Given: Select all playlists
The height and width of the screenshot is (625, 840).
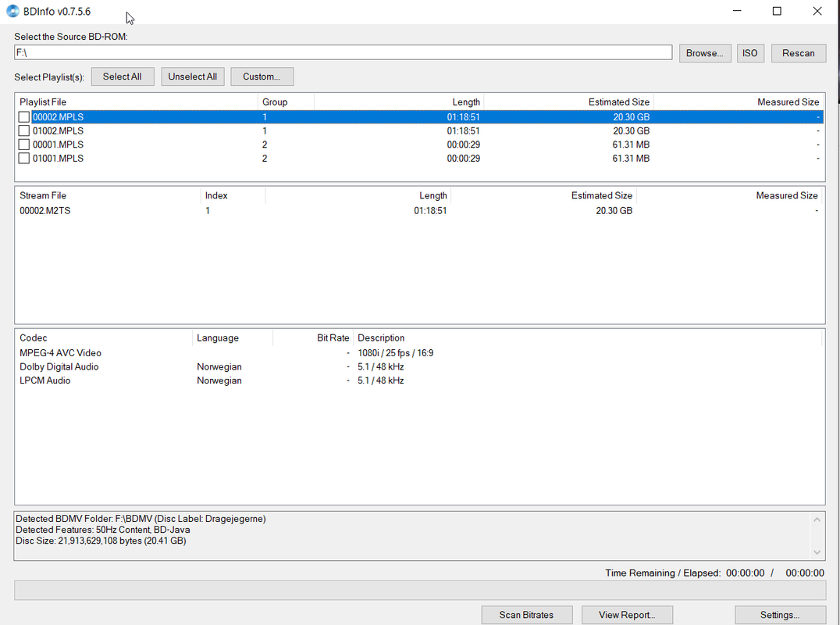Looking at the screenshot, I should tap(122, 77).
